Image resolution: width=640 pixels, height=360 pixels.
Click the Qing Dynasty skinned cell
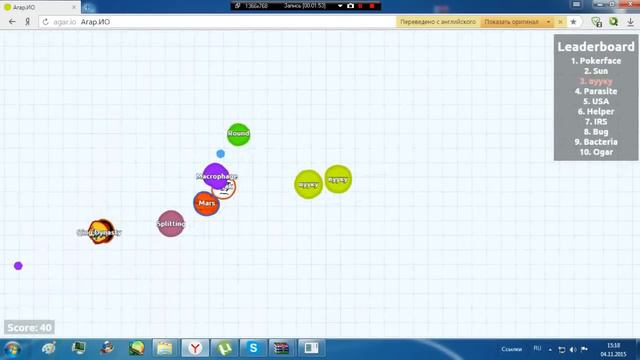click(100, 231)
